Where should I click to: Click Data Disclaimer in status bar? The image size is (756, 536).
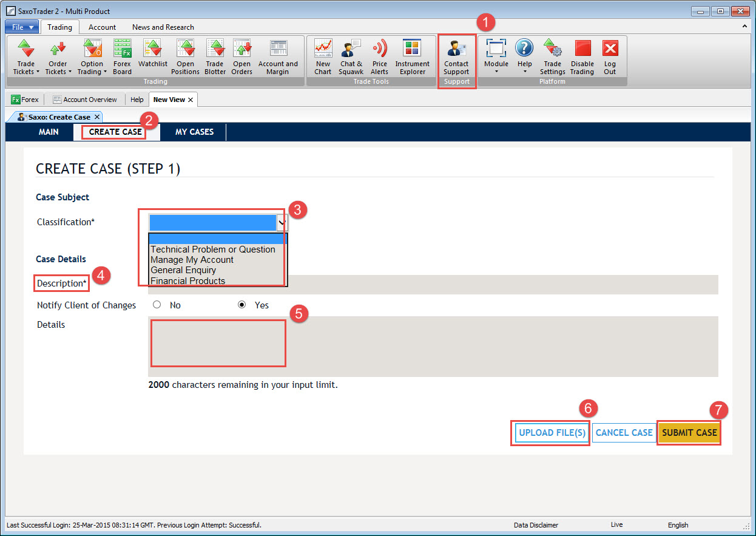(536, 525)
